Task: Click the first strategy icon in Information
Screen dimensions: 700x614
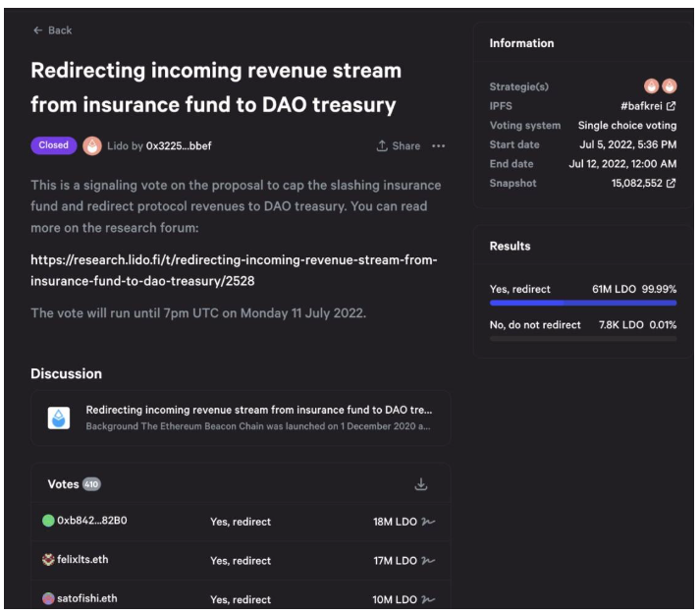Action: pyautogui.click(x=651, y=85)
